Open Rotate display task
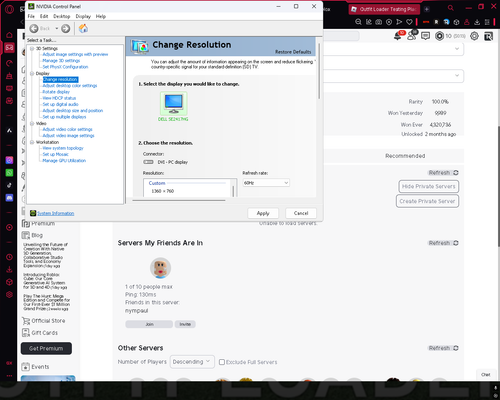Viewport: 500px width, 400px height. point(56,92)
